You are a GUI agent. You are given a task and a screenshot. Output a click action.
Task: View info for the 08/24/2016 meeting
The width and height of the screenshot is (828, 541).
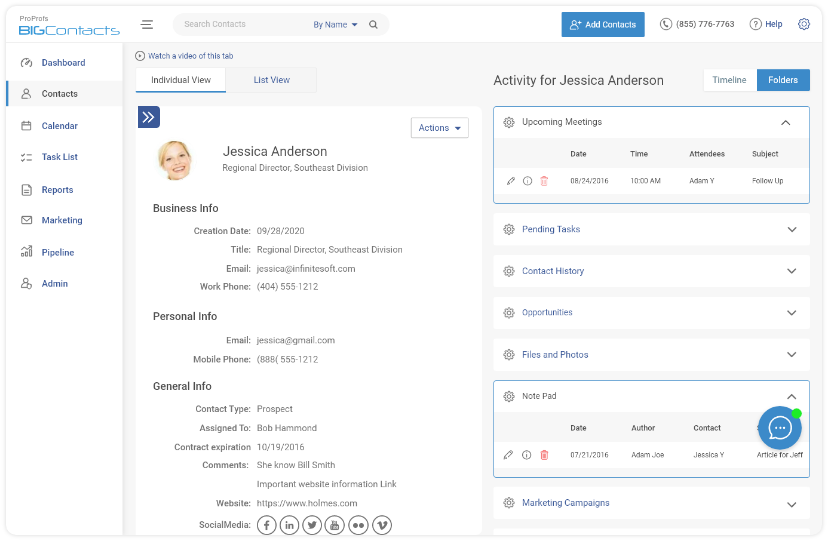pyautogui.click(x=527, y=181)
